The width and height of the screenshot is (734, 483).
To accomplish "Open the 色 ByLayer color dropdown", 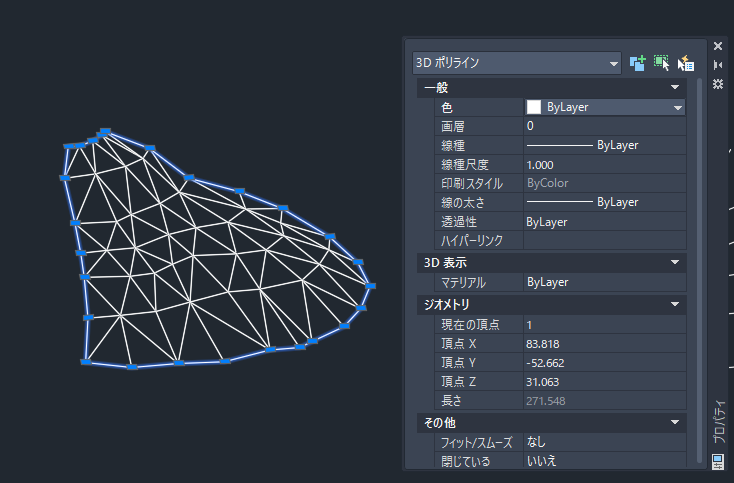I will point(677,107).
